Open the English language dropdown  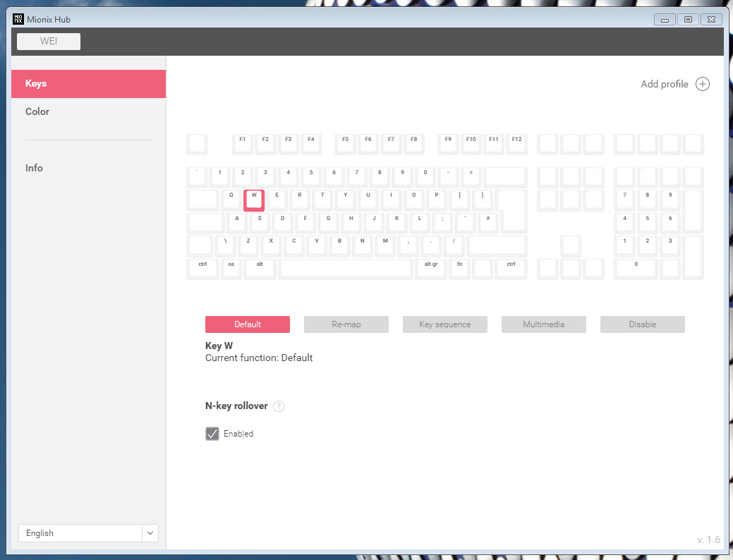coord(88,533)
